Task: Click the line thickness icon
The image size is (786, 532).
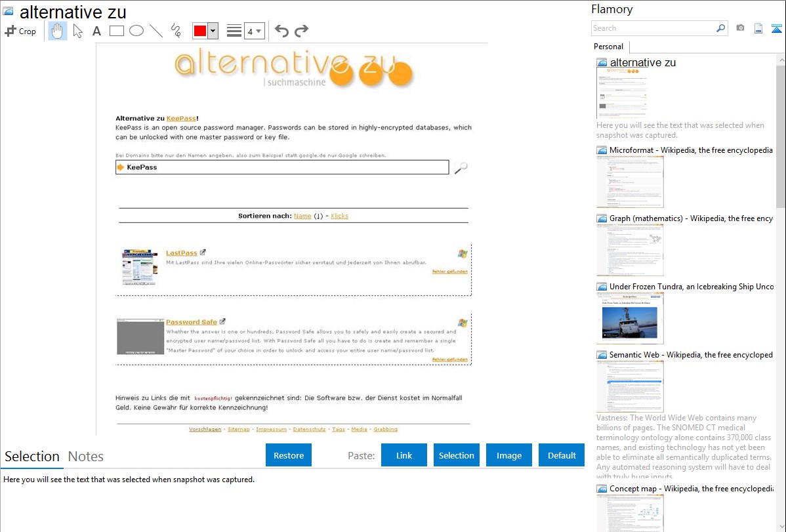Action: click(234, 31)
